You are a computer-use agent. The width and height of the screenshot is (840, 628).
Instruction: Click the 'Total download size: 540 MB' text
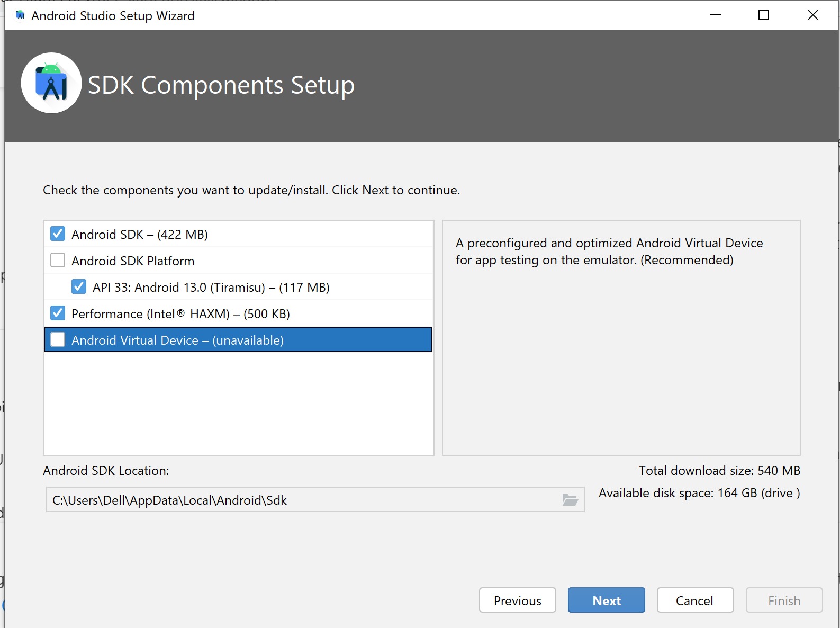(719, 471)
